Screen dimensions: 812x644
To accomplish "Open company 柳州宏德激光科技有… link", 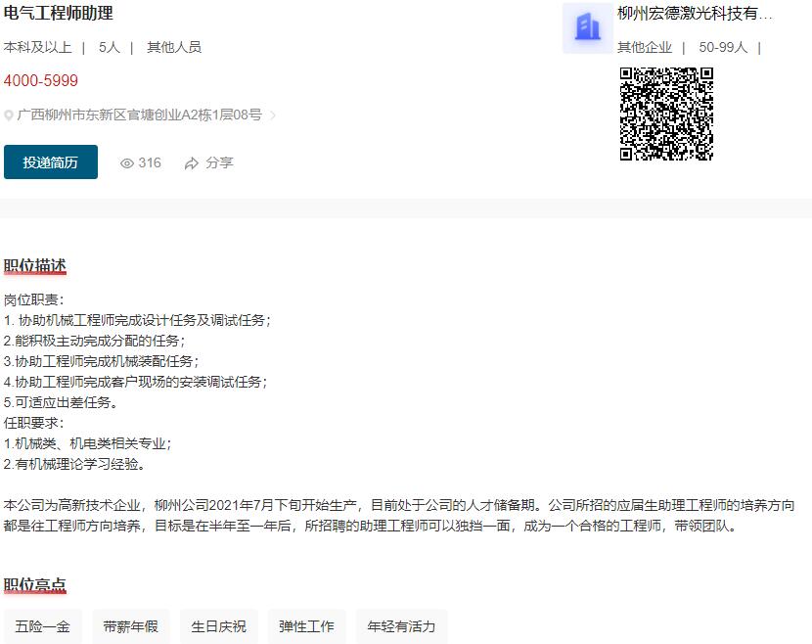I will [695, 14].
